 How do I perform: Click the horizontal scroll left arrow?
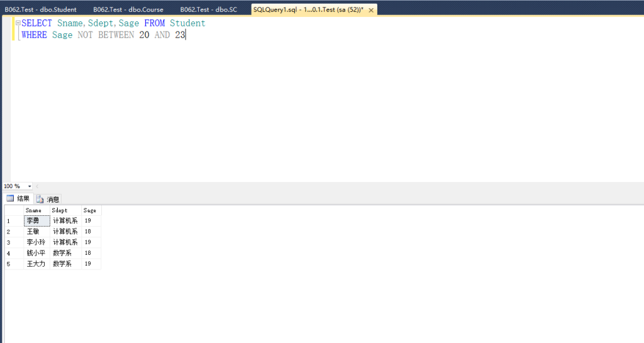pos(37,186)
